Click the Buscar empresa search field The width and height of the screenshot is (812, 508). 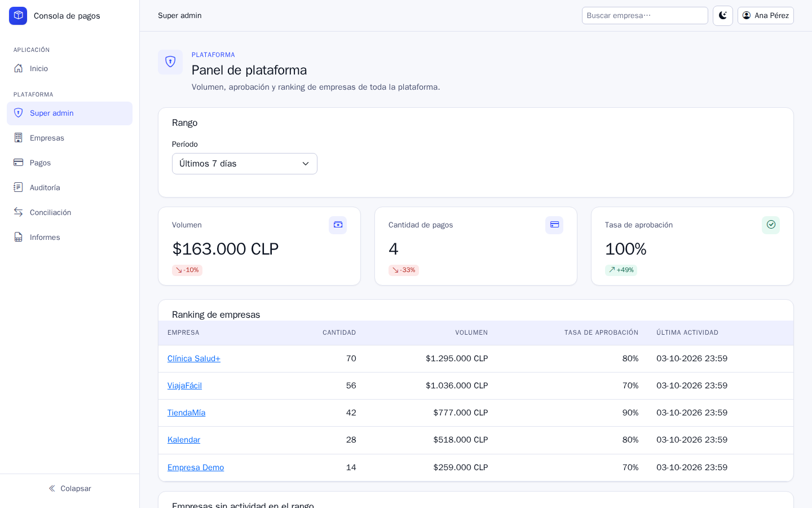click(645, 16)
